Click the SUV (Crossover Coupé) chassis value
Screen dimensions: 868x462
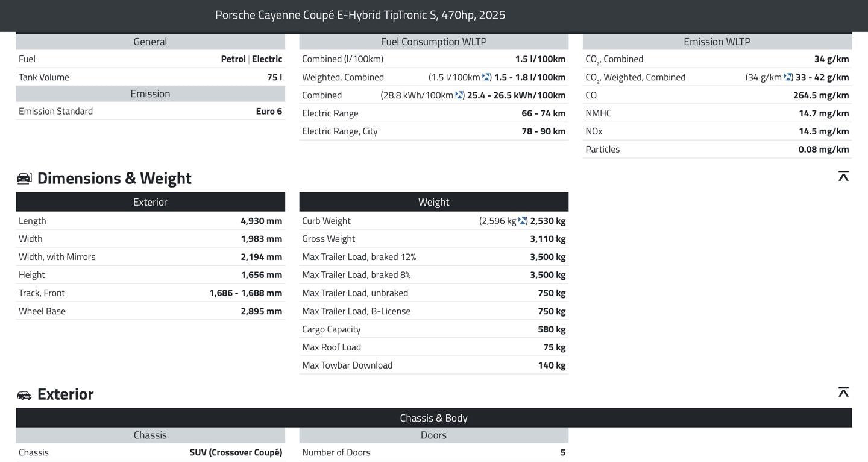pos(236,452)
